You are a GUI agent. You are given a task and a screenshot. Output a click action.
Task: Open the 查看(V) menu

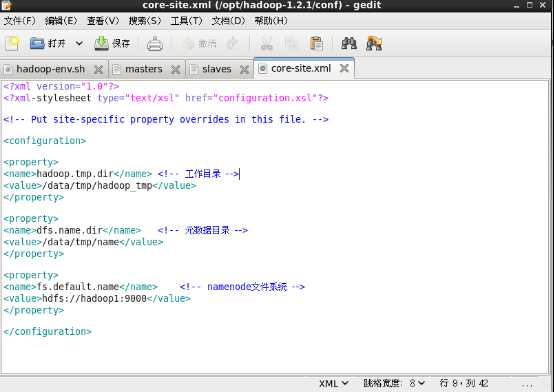pos(103,21)
